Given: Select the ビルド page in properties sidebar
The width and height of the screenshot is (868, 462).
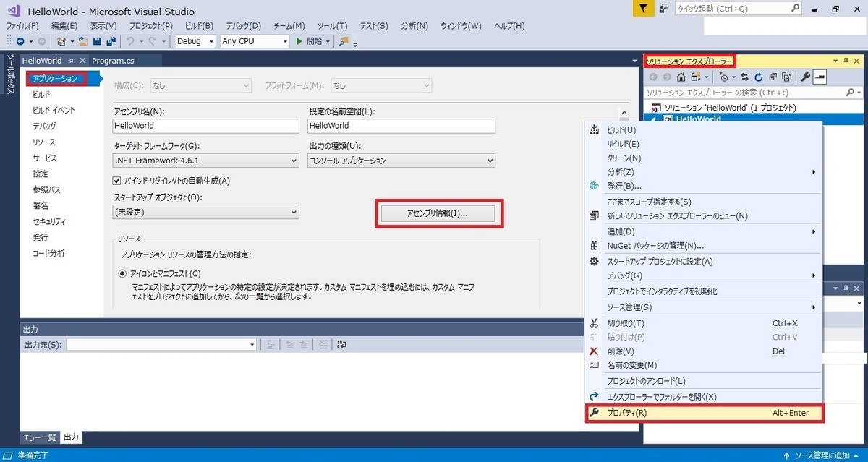Looking at the screenshot, I should point(41,94).
